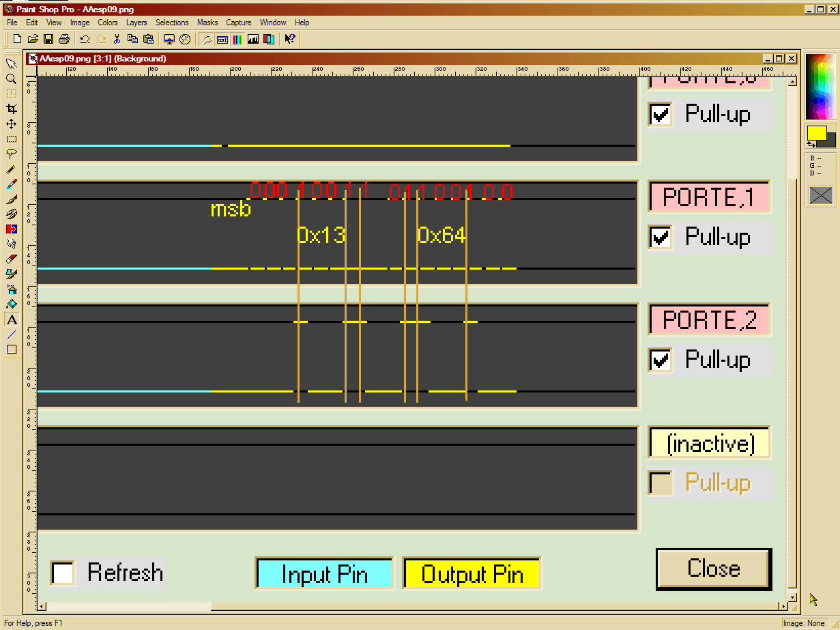840x630 pixels.
Task: Select the Zoom magnifier tool
Action: pos(12,78)
